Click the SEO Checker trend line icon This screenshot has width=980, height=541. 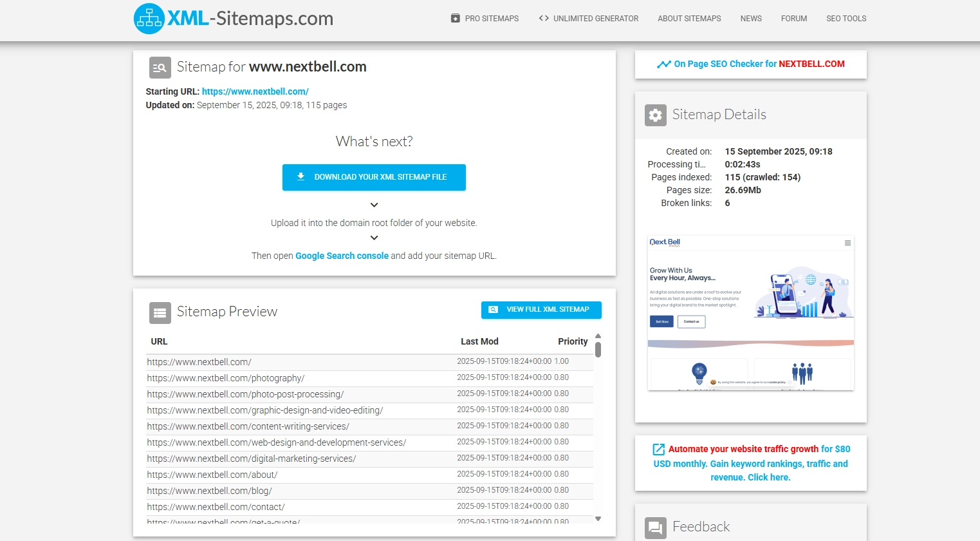point(663,64)
